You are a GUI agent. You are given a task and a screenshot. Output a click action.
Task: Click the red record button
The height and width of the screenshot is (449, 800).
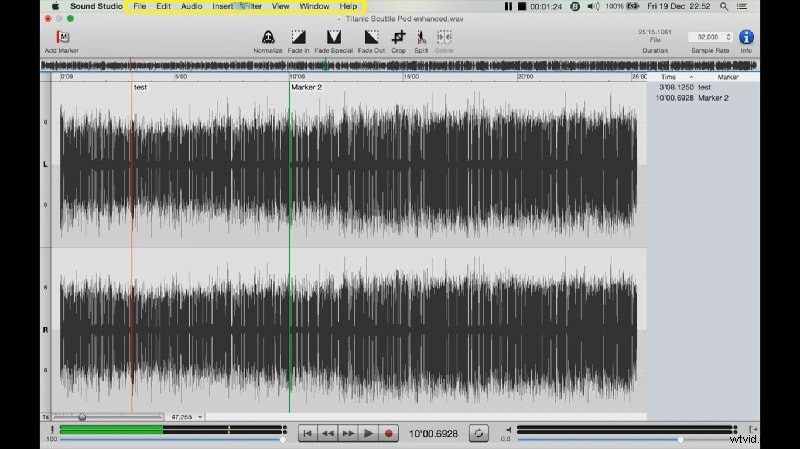point(388,433)
